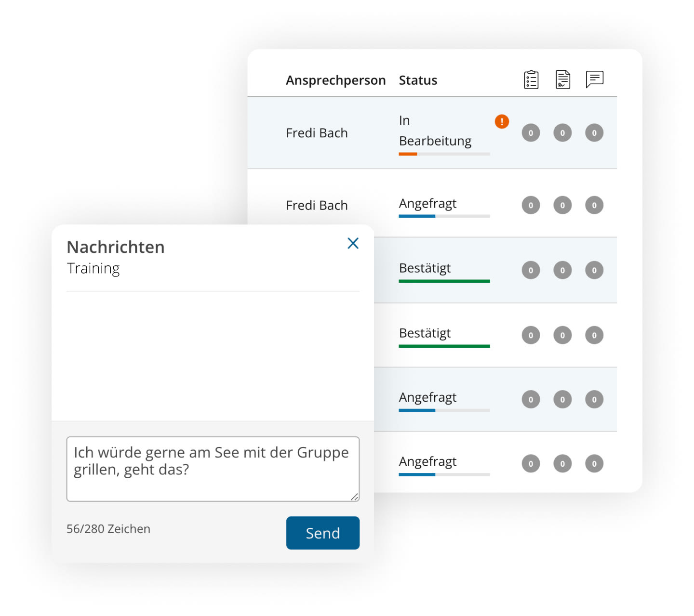Click the Training label under Nachrichten
The width and height of the screenshot is (694, 616).
coord(93,268)
